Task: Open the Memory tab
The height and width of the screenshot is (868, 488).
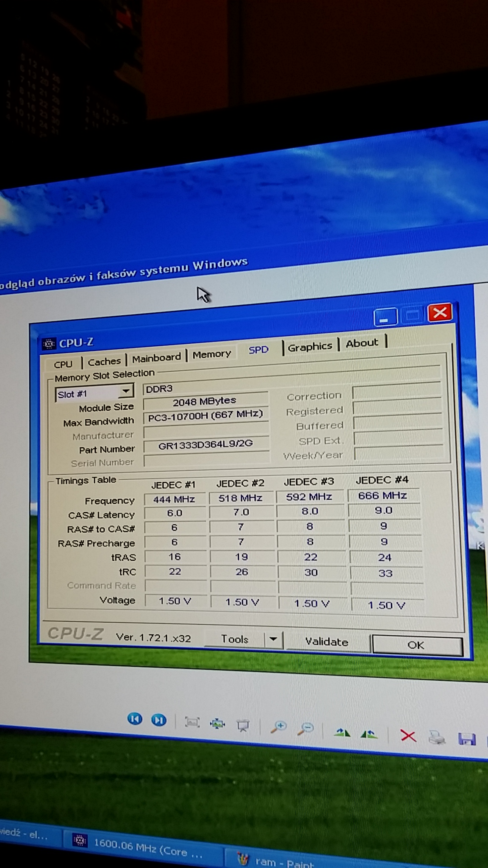Action: (x=212, y=354)
